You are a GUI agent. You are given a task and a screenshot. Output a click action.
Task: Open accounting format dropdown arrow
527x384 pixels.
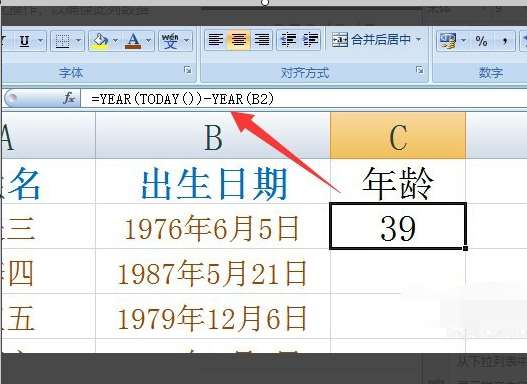[x=464, y=41]
